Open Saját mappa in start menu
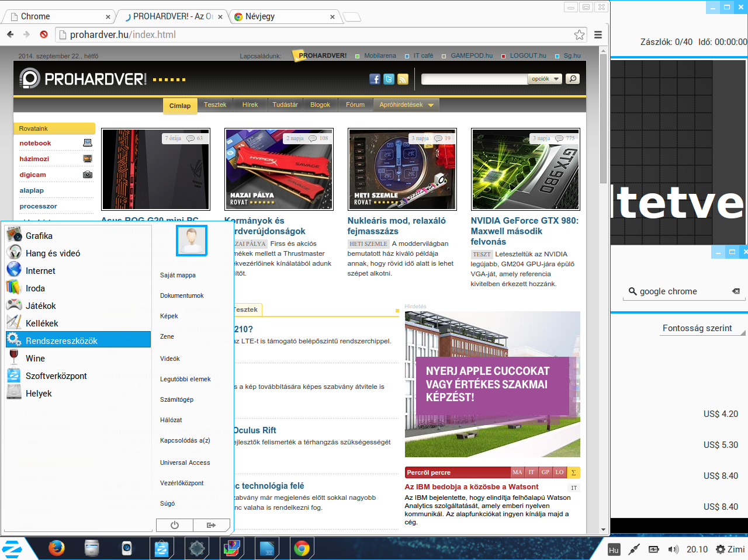 [x=178, y=275]
